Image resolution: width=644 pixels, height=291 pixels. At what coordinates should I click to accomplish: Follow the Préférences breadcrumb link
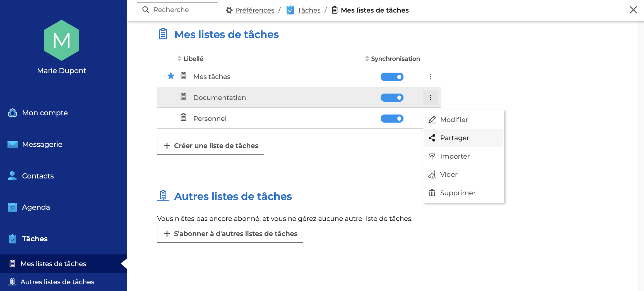click(254, 10)
